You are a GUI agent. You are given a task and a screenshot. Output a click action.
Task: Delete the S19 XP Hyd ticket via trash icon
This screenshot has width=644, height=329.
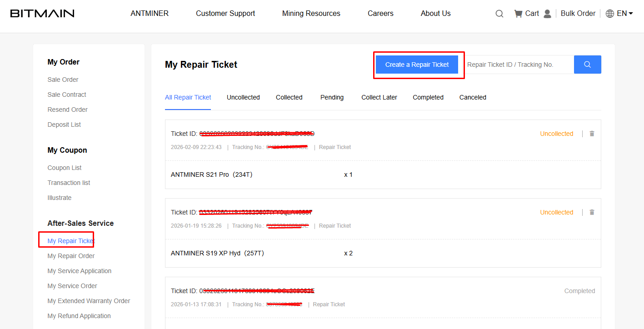point(591,212)
